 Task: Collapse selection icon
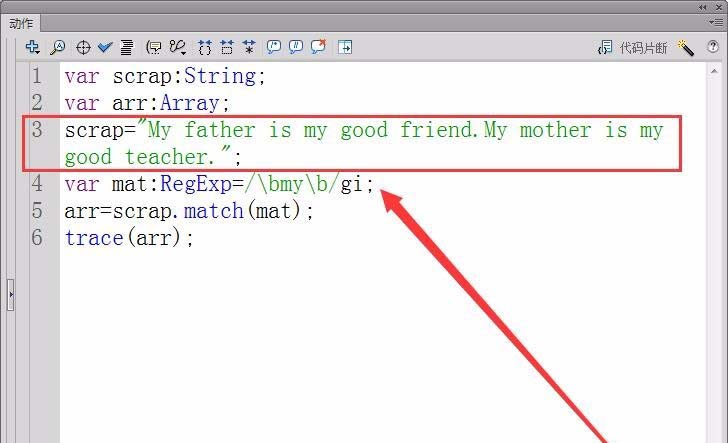[x=227, y=47]
